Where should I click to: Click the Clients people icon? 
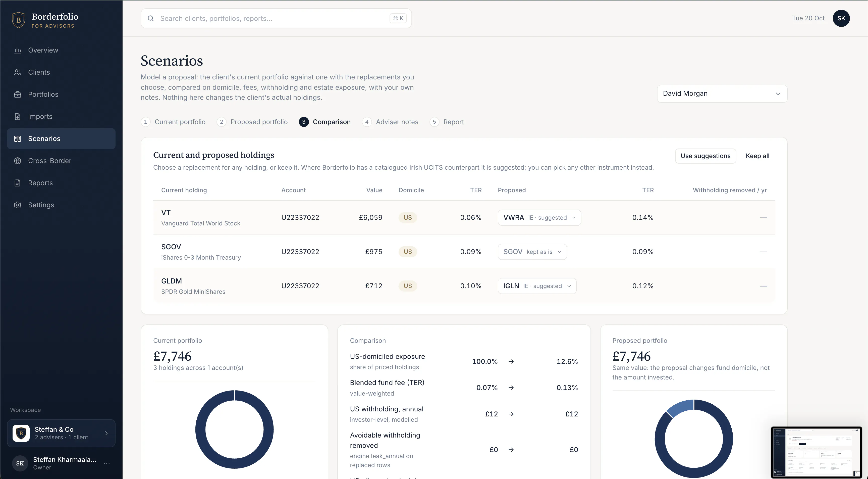[18, 72]
